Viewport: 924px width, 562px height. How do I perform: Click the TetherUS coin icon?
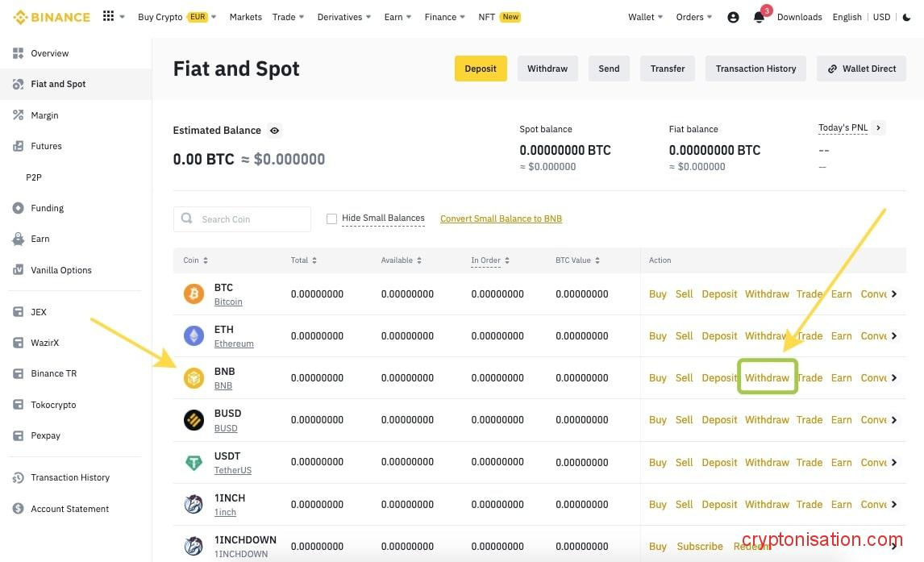[x=194, y=463]
